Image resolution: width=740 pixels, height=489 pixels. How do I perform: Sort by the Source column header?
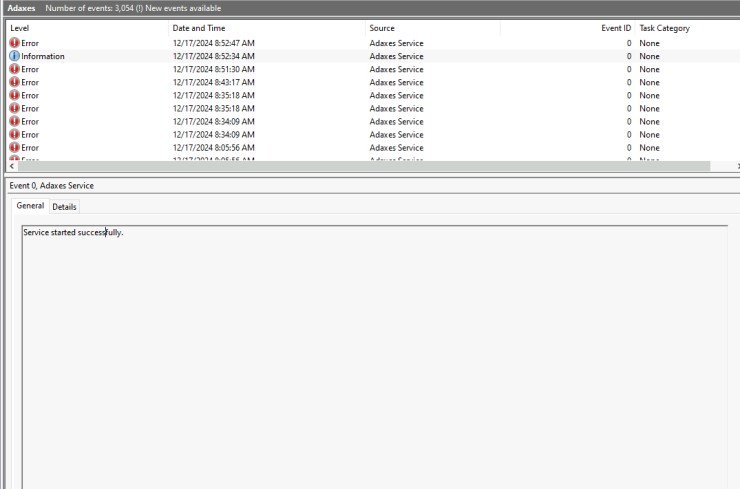[x=433, y=28]
